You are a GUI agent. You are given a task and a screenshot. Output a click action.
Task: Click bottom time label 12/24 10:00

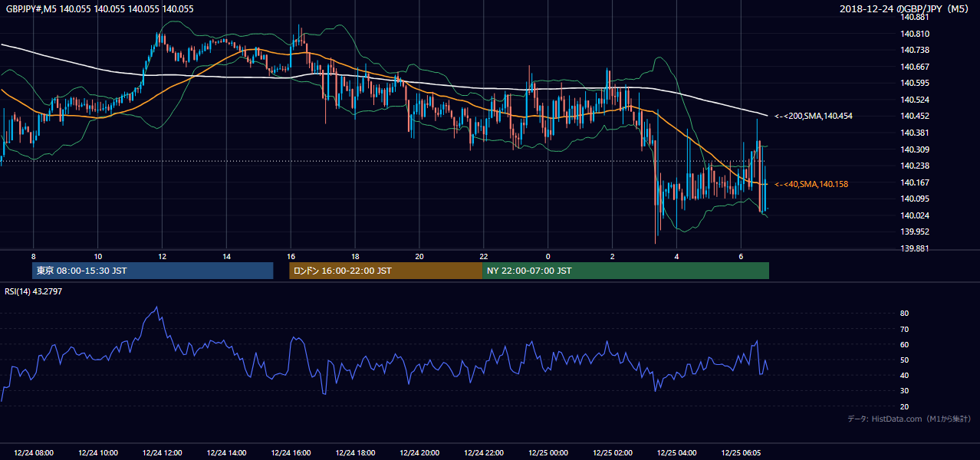point(97,453)
